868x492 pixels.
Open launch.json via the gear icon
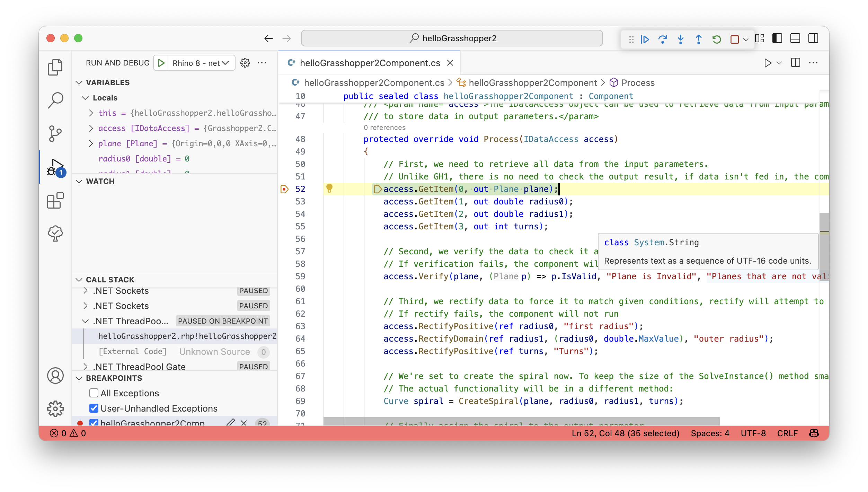(245, 63)
